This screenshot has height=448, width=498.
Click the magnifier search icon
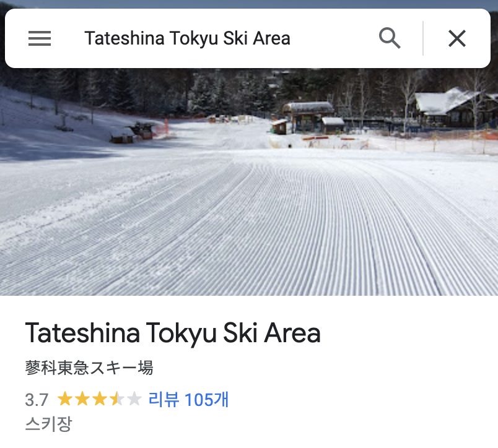click(390, 38)
